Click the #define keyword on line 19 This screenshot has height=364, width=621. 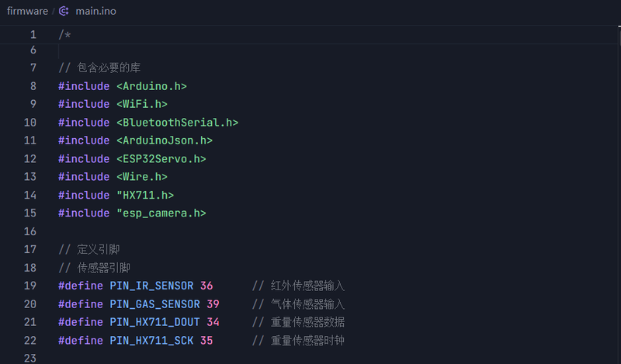(x=81, y=286)
